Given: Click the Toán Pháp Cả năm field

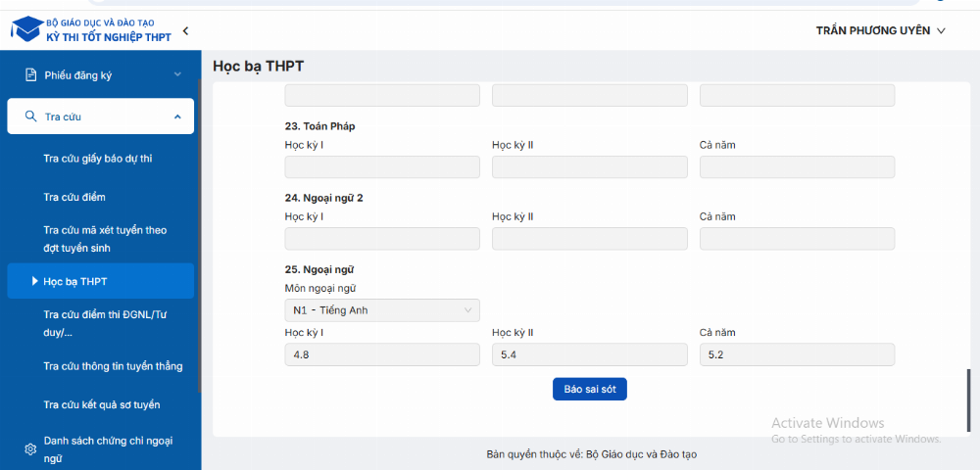Looking at the screenshot, I should pos(797,167).
